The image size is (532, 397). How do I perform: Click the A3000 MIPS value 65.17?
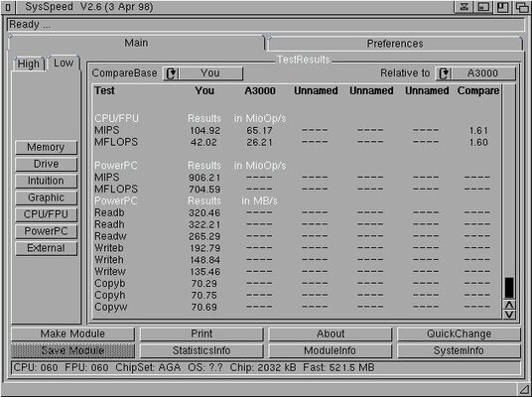(x=260, y=131)
